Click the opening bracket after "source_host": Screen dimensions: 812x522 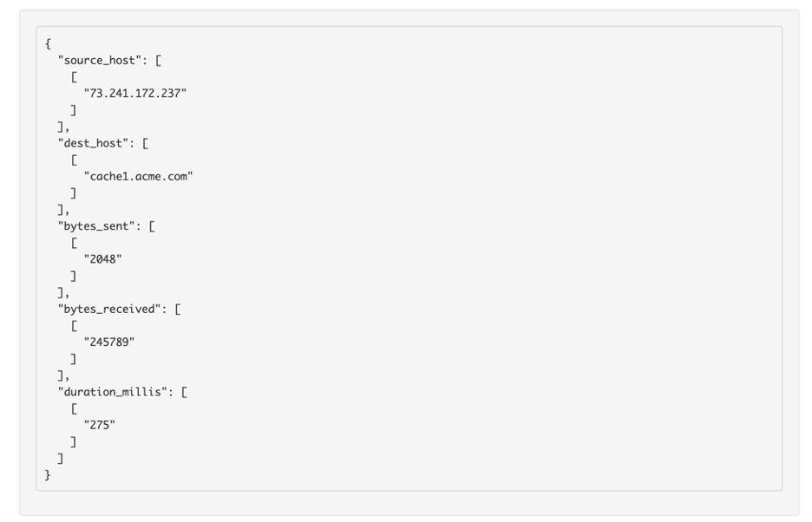pos(159,61)
